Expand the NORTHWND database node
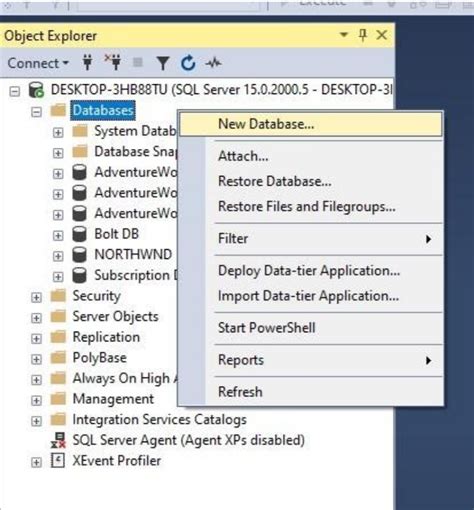Screen dimensions: 474x510 [58, 256]
